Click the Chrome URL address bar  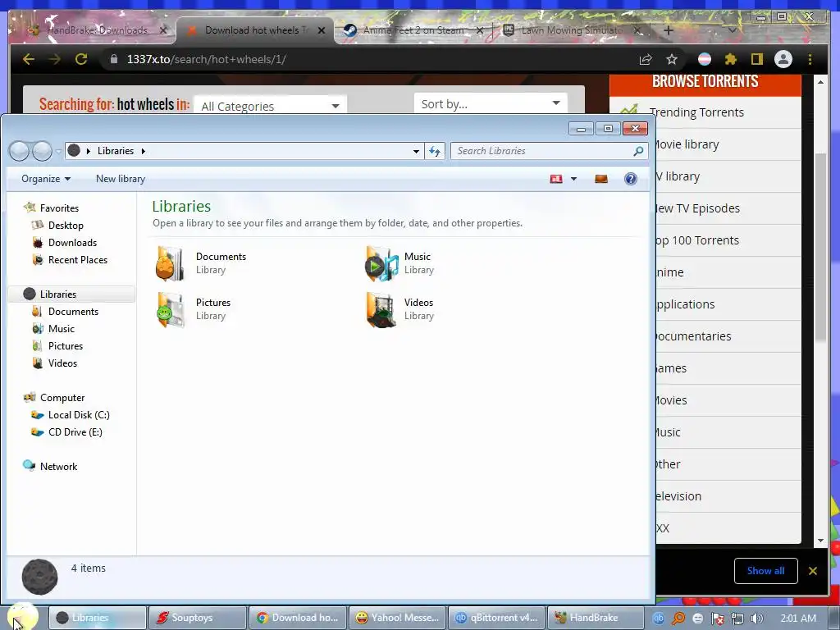point(370,59)
